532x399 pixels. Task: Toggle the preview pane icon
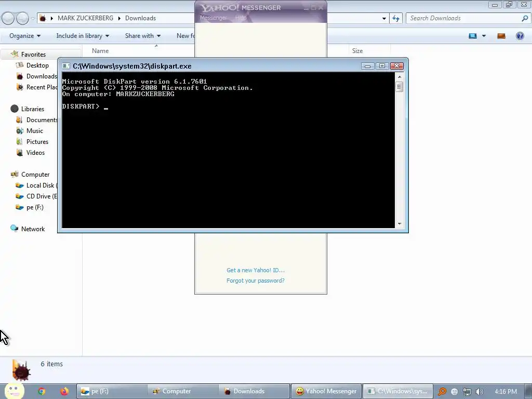coord(501,36)
